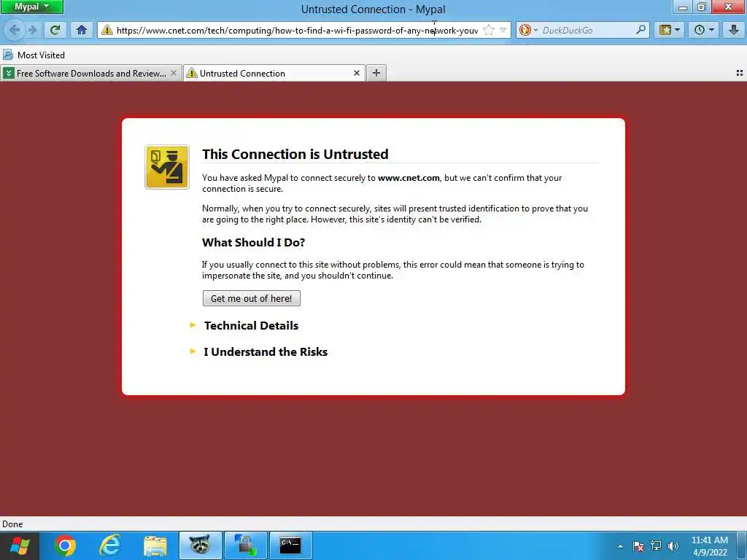Click the taskbar clock 11:41 AM

click(709, 546)
